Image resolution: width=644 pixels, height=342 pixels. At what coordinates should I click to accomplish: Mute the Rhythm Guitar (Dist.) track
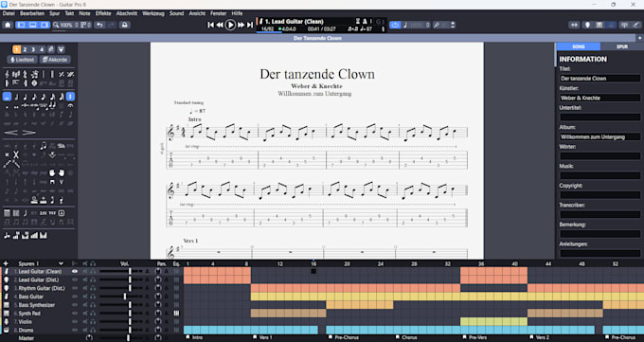(x=85, y=288)
